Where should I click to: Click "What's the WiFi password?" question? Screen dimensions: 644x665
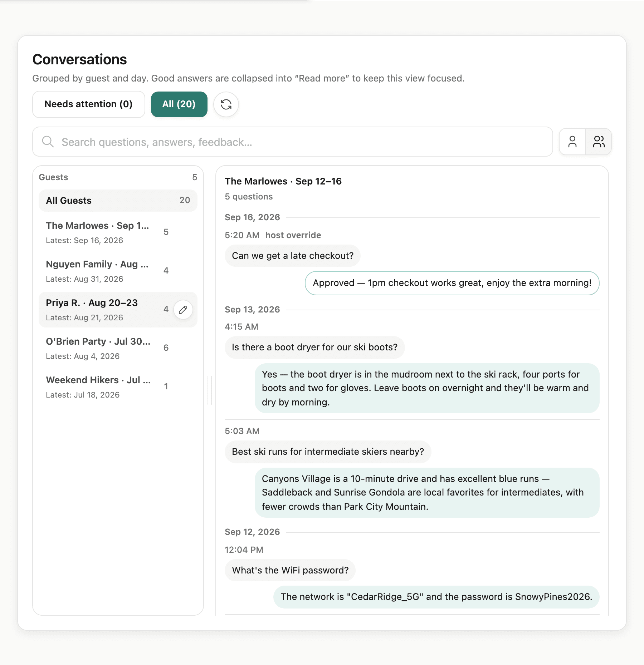click(x=290, y=570)
